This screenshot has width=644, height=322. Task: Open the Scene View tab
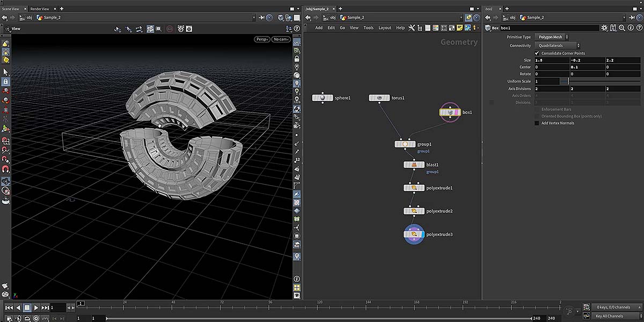pos(11,9)
